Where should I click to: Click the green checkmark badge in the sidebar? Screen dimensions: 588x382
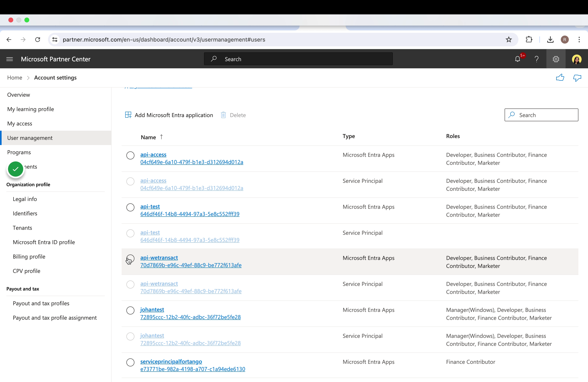click(x=16, y=169)
